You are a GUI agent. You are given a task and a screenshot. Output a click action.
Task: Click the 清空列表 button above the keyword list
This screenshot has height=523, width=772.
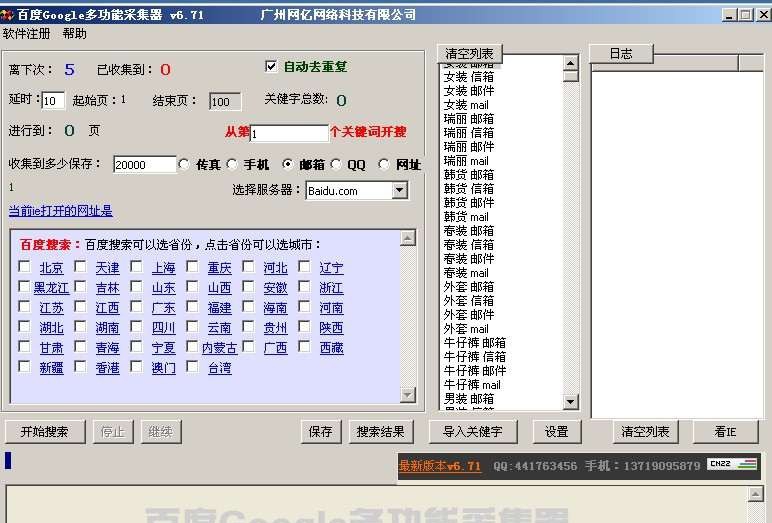coord(469,53)
